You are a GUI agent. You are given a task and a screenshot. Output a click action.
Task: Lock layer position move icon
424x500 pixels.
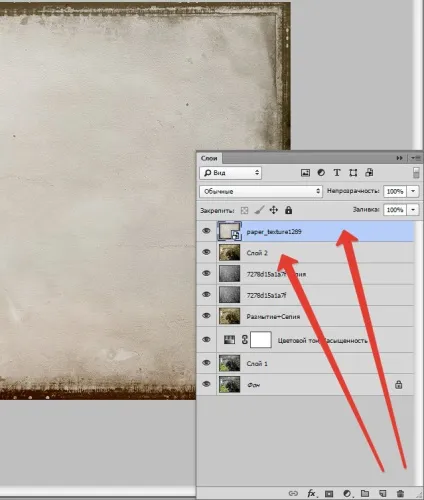point(274,210)
